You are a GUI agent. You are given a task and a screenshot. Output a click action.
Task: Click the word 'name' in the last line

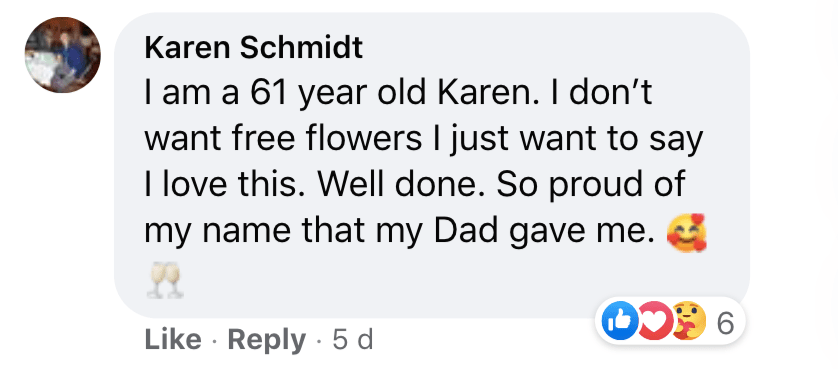coord(253,233)
